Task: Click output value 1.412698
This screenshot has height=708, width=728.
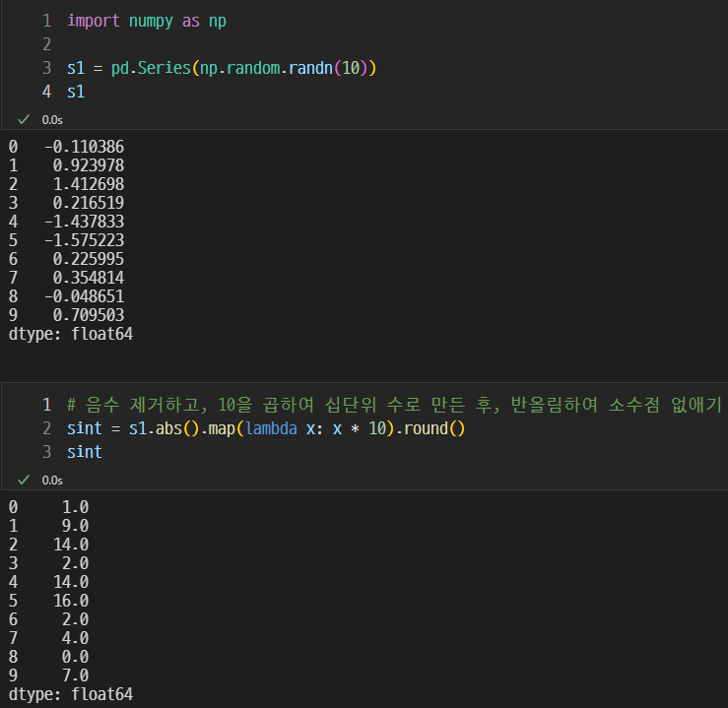Action: (89, 184)
